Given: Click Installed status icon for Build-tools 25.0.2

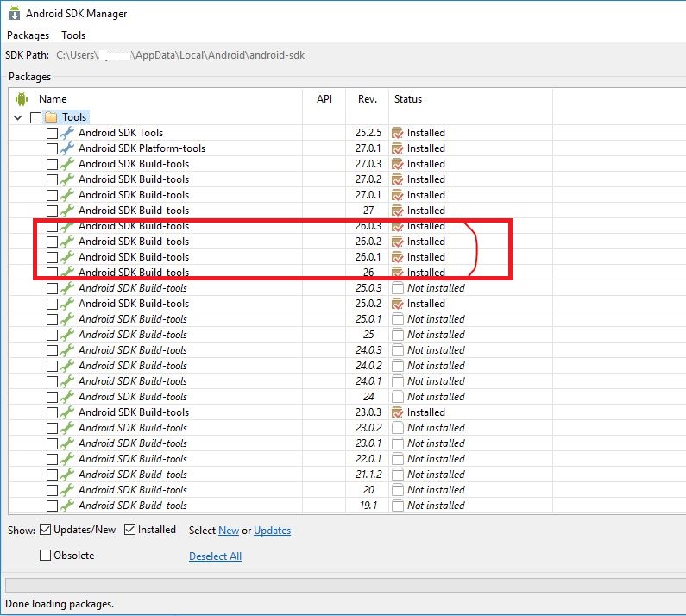Looking at the screenshot, I should pyautogui.click(x=397, y=304).
